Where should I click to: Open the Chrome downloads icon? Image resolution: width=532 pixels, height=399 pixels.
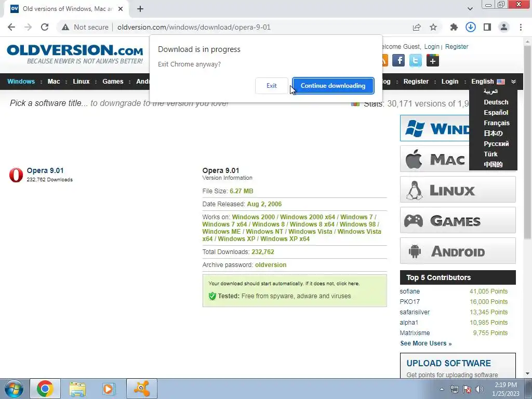[x=470, y=27]
